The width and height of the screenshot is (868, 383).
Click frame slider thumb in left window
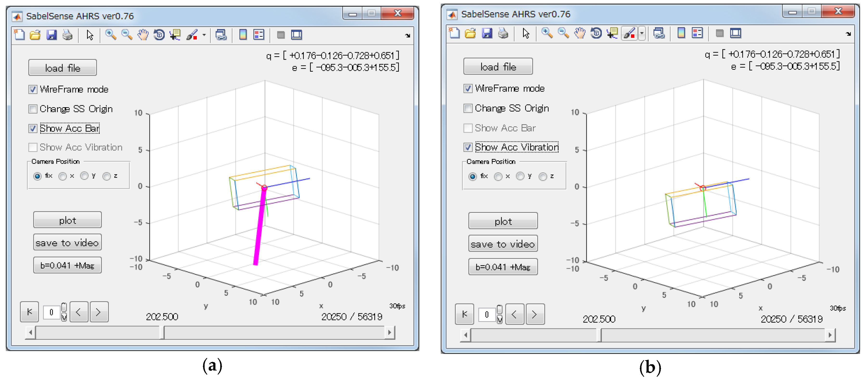(162, 333)
